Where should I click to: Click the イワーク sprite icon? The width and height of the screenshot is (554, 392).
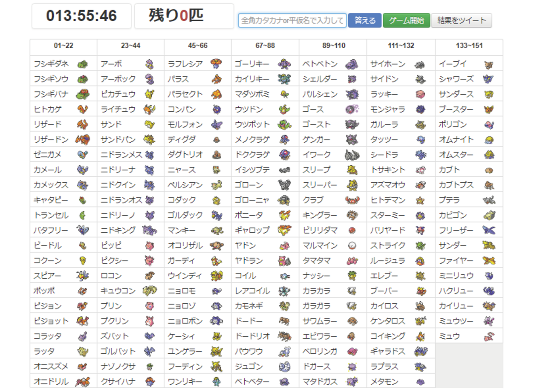[352, 155]
